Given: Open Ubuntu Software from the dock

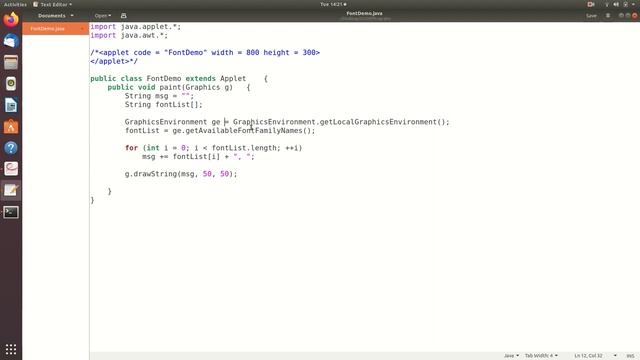Looking at the screenshot, I should point(11,127).
